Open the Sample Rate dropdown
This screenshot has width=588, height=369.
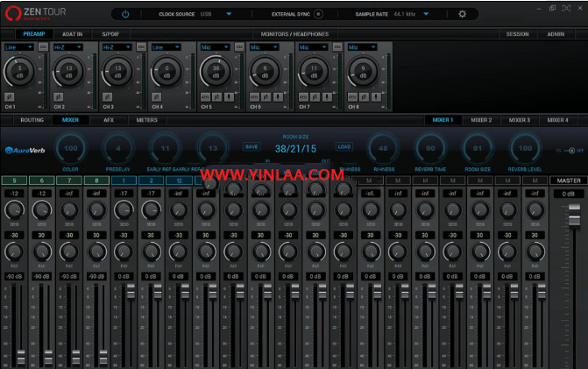426,14
